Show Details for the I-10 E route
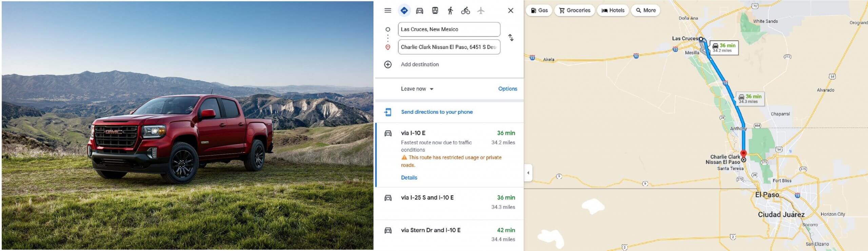The image size is (868, 251). [x=409, y=178]
